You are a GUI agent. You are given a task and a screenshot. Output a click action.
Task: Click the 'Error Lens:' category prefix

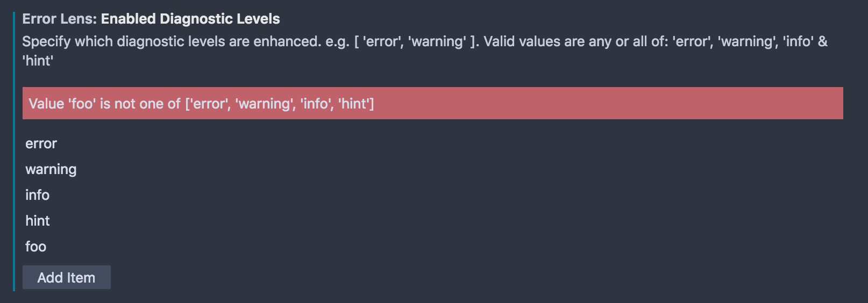coord(59,19)
